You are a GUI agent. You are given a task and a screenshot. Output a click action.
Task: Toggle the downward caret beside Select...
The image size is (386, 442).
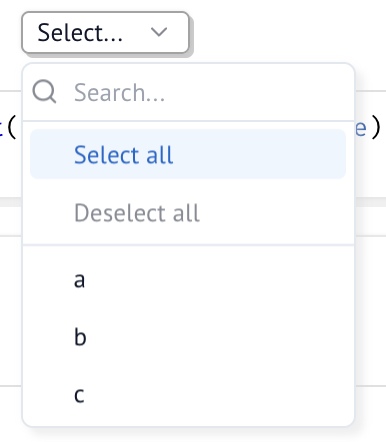(x=159, y=32)
